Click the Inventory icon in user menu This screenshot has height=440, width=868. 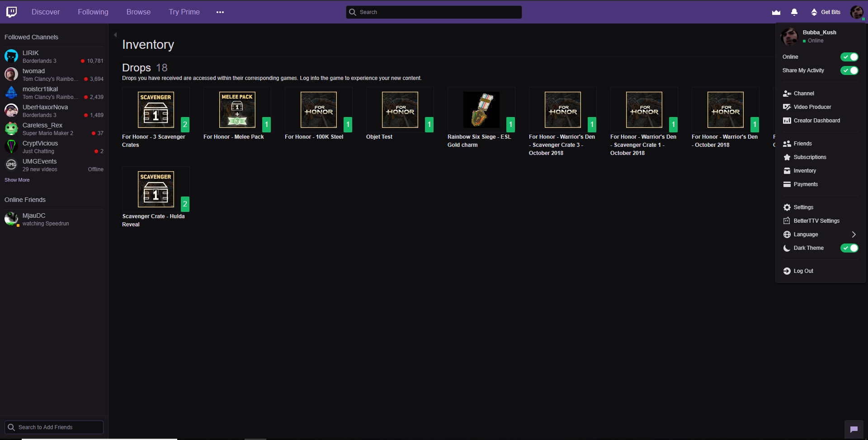[x=787, y=171]
